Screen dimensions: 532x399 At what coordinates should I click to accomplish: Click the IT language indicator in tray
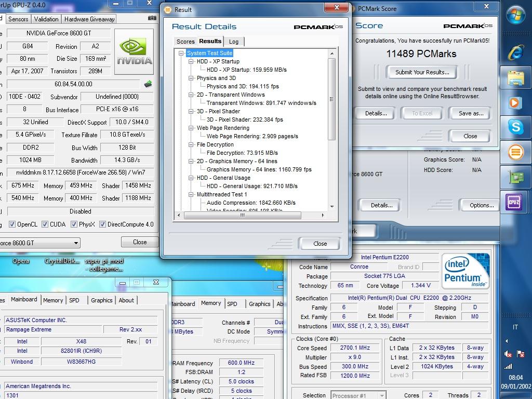click(x=515, y=327)
